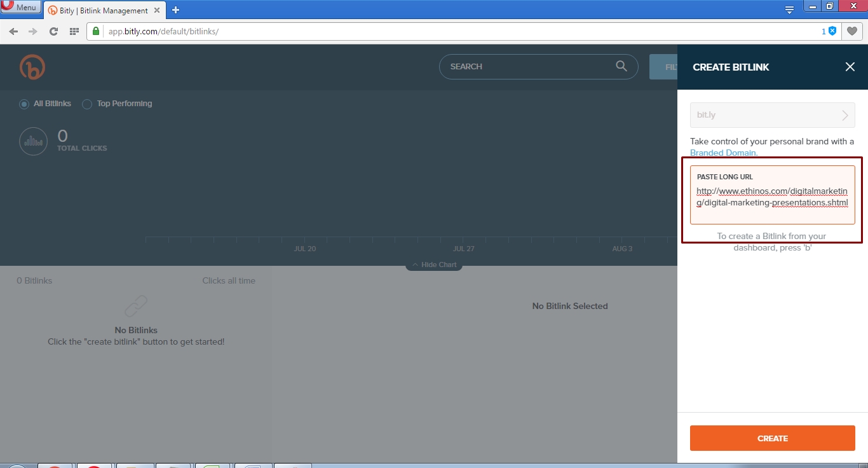The width and height of the screenshot is (868, 468).
Task: Open the tab menu icon in title bar
Action: point(789,10)
